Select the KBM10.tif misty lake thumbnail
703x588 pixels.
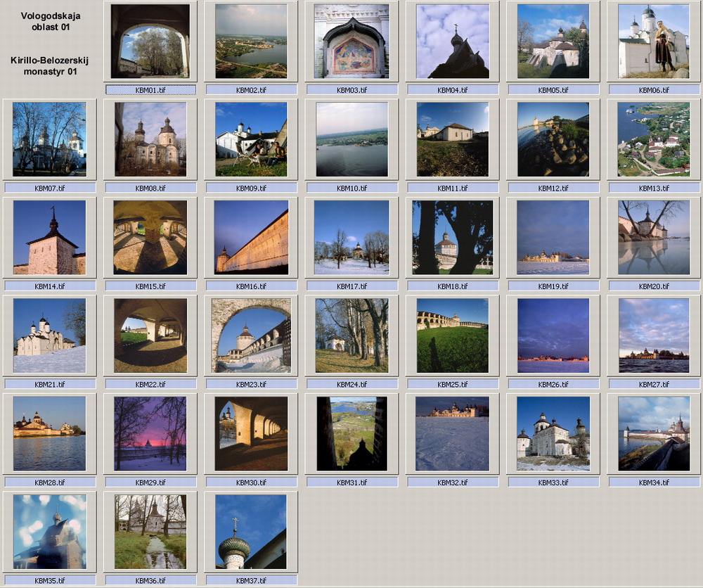pyautogui.click(x=352, y=139)
